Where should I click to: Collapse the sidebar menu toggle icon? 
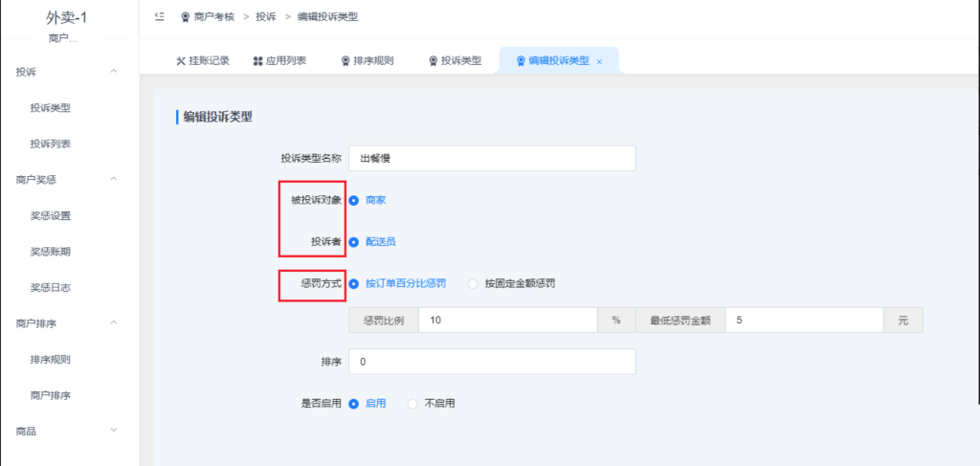click(x=159, y=17)
